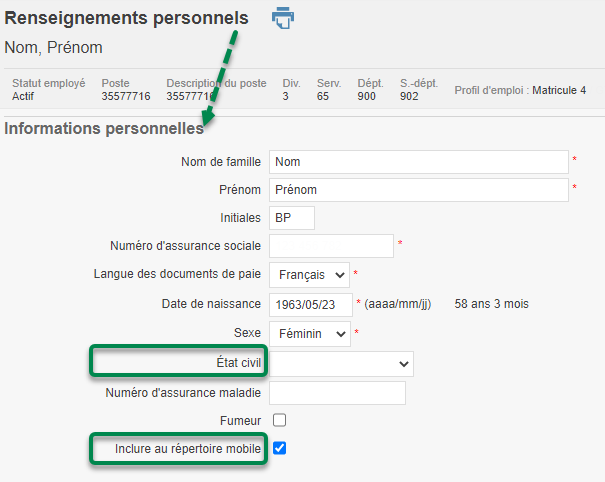The width and height of the screenshot is (605, 482).
Task: Click the Nom de famille text field
Action: [x=418, y=162]
